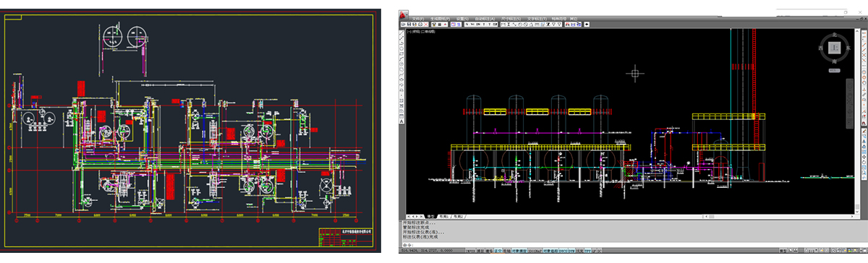Image resolution: width=868 pixels, height=263 pixels.
Task: Toggle 正交 ortho mode in status bar
Action: click(x=498, y=251)
